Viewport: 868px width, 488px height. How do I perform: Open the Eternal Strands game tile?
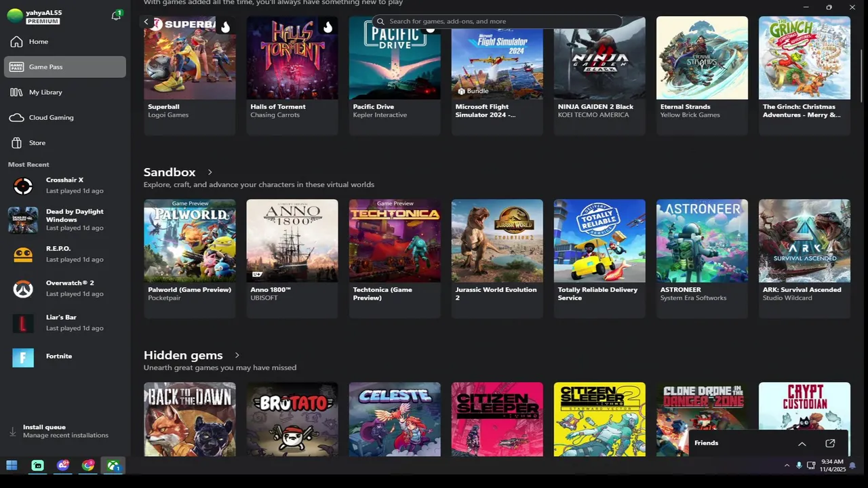click(x=702, y=75)
